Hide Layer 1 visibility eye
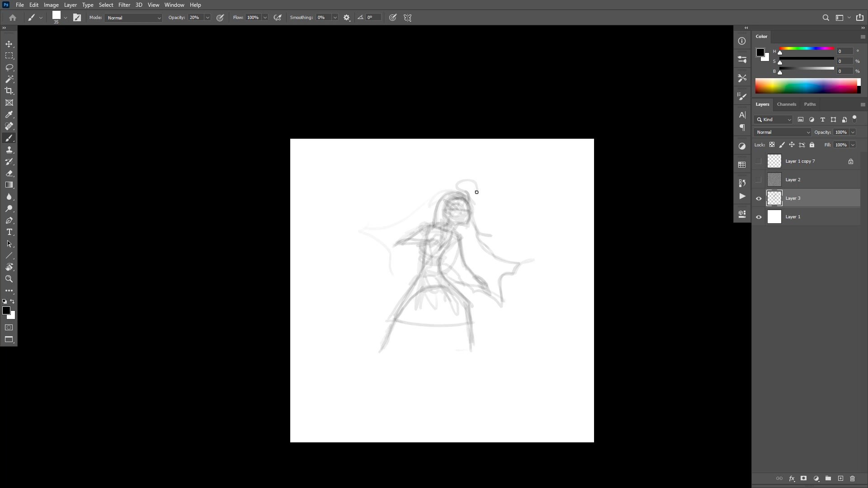 [x=759, y=217]
